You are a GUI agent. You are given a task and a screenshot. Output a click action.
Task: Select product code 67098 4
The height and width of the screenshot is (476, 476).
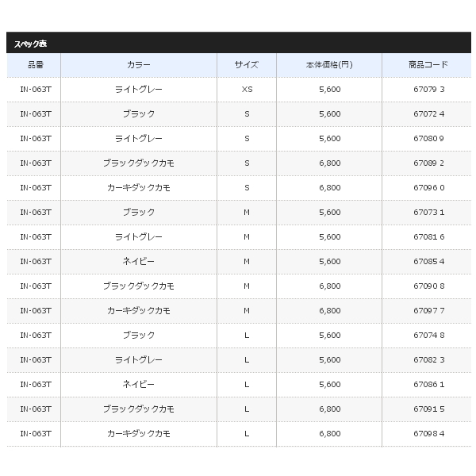click(x=429, y=433)
